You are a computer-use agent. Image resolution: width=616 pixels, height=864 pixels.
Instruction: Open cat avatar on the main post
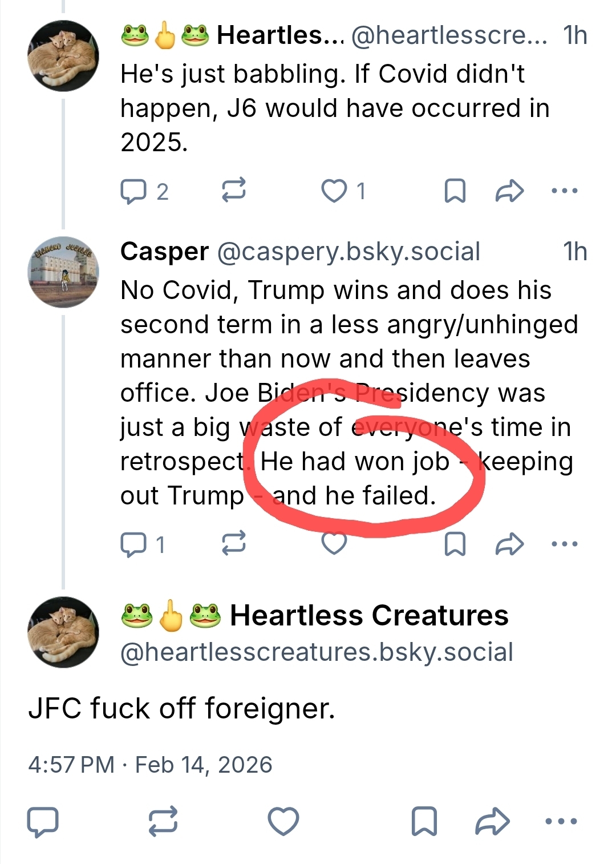63,632
